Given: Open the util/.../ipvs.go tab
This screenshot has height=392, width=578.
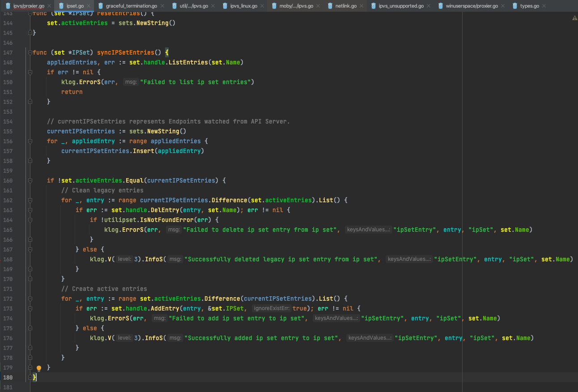Looking at the screenshot, I should coord(193,6).
